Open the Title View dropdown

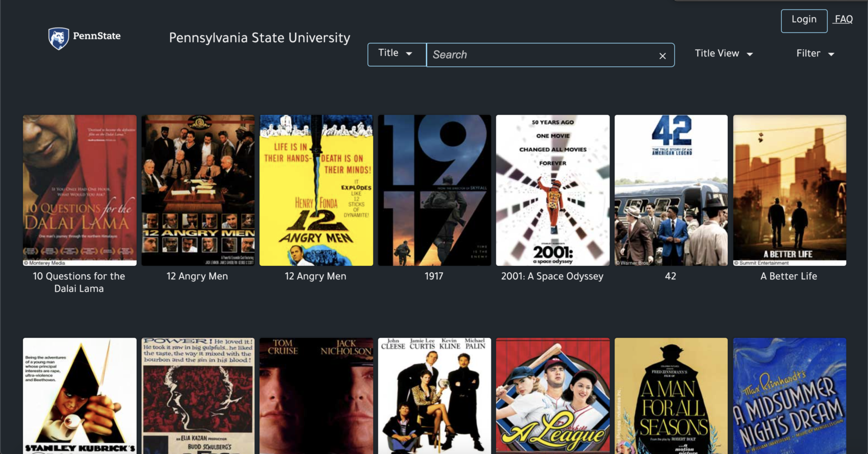pyautogui.click(x=724, y=54)
